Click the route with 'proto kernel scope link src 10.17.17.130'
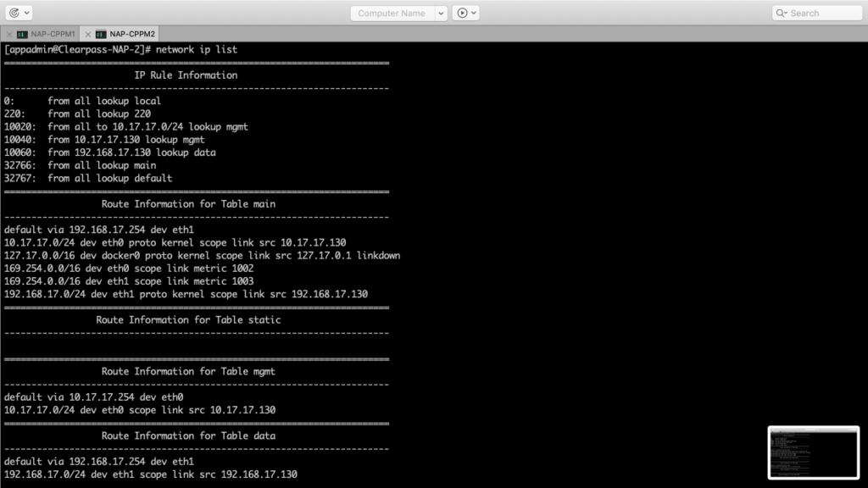 (x=175, y=243)
